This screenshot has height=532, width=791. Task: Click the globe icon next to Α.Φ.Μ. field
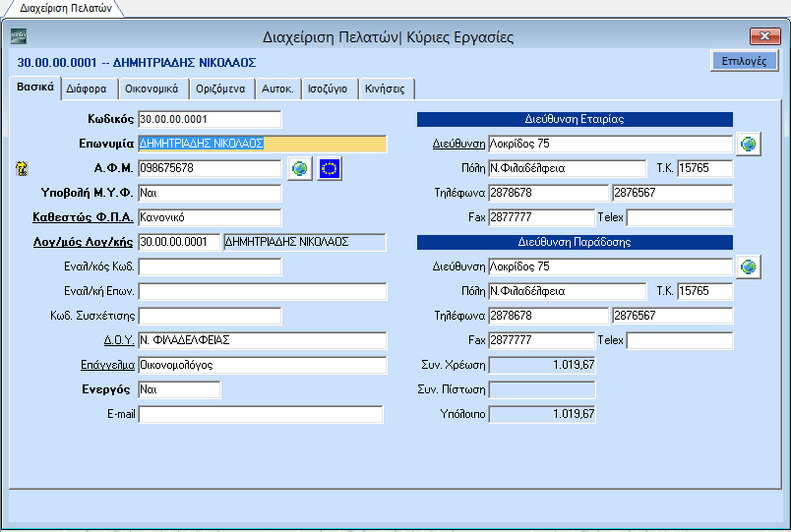[300, 168]
